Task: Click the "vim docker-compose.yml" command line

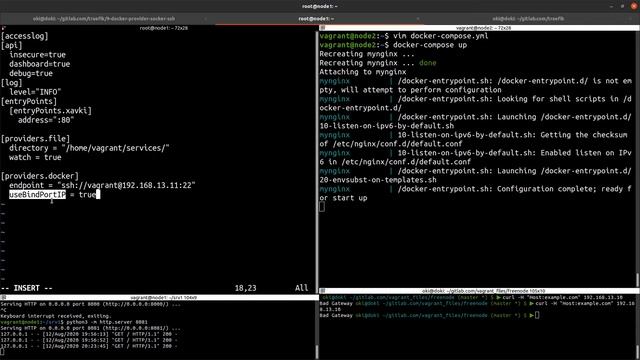Action: (x=440, y=36)
